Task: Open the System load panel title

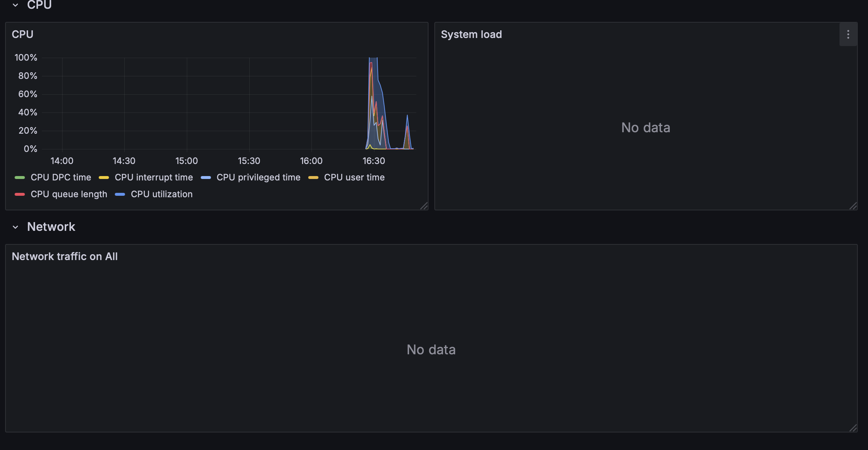Action: click(x=471, y=34)
